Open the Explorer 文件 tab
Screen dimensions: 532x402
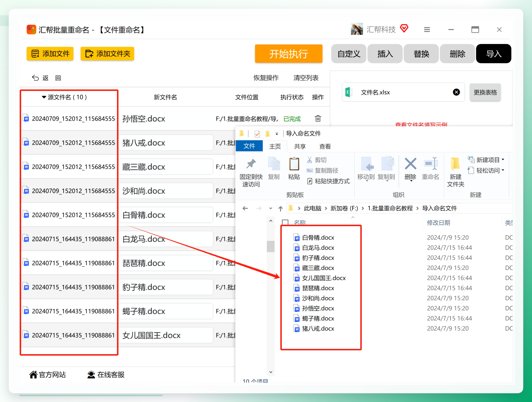249,146
